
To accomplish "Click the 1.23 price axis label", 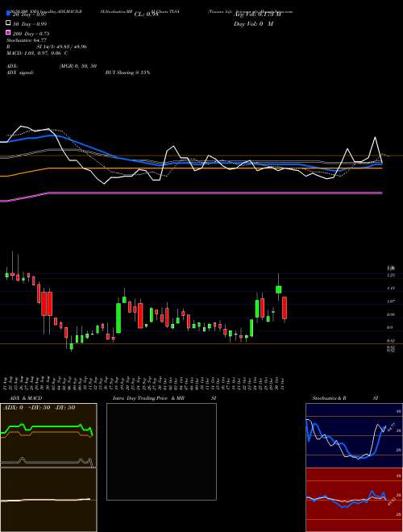I will click(x=391, y=275).
